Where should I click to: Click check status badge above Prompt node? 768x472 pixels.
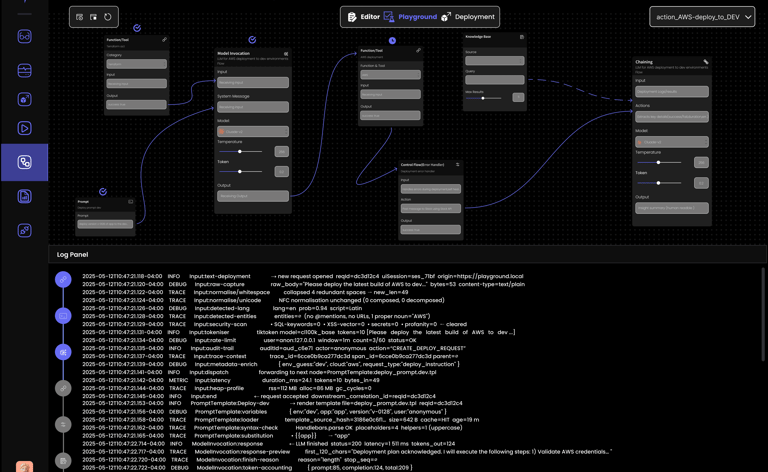103,191
